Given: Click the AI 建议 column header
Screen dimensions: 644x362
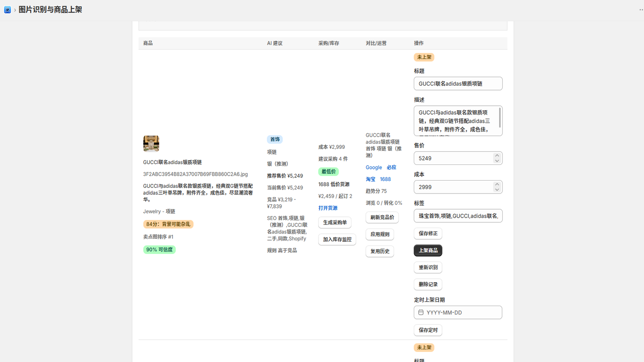Looking at the screenshot, I should click(275, 43).
